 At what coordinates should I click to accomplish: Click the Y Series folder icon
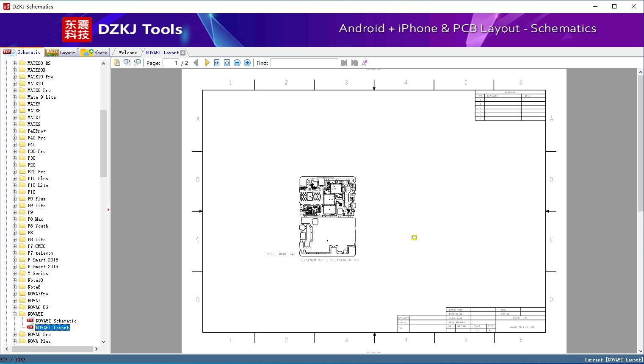[x=22, y=273]
